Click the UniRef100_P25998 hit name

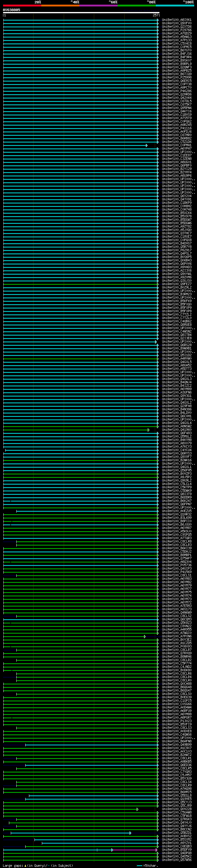tap(176, 78)
